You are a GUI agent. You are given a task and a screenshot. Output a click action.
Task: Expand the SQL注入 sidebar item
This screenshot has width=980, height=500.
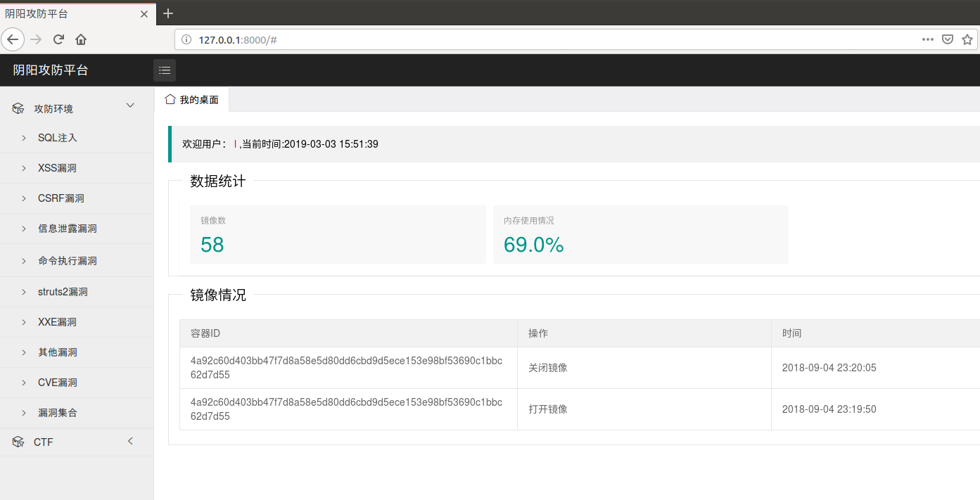pos(57,138)
